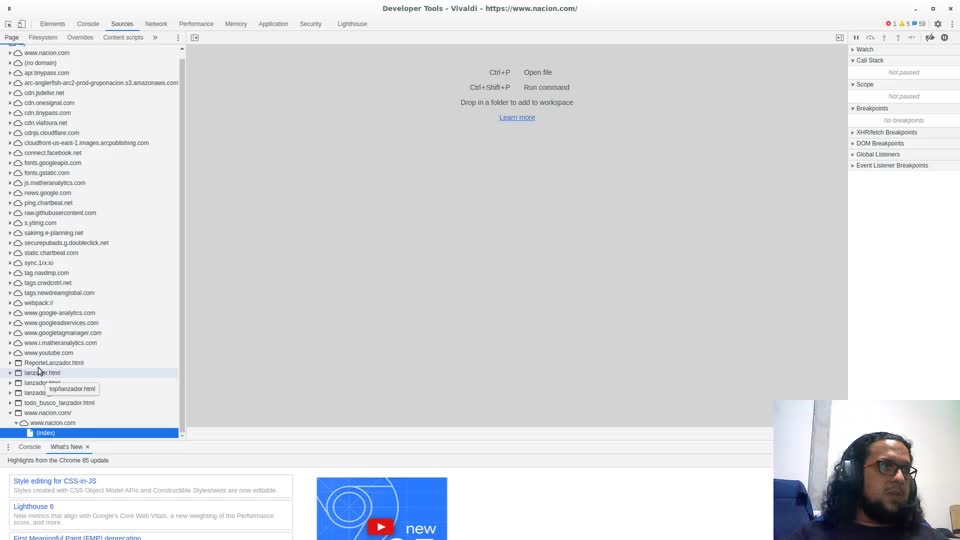The image size is (960, 540).
Task: Show more navigator tabs chevron
Action: tap(155, 37)
